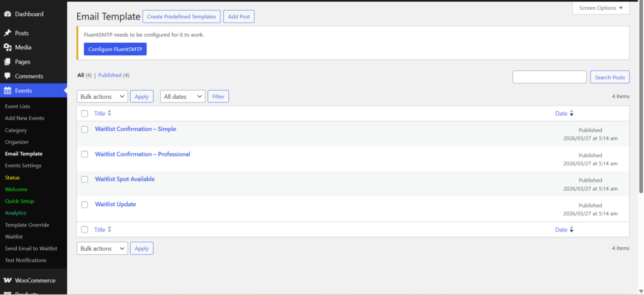Screen dimensions: 644x295
Task: Expand the Screen Options panel
Action: [x=601, y=8]
